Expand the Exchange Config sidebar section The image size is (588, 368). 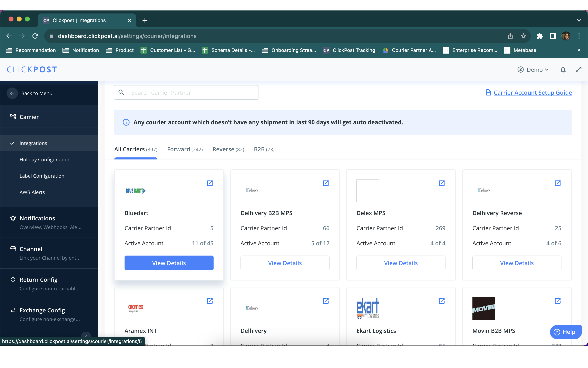49,314
